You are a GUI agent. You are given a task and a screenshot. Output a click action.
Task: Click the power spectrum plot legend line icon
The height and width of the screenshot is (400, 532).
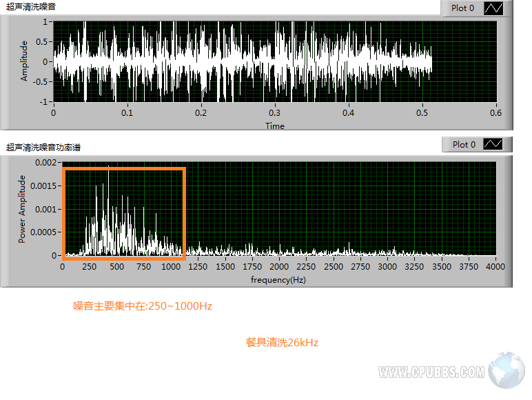[x=493, y=144]
